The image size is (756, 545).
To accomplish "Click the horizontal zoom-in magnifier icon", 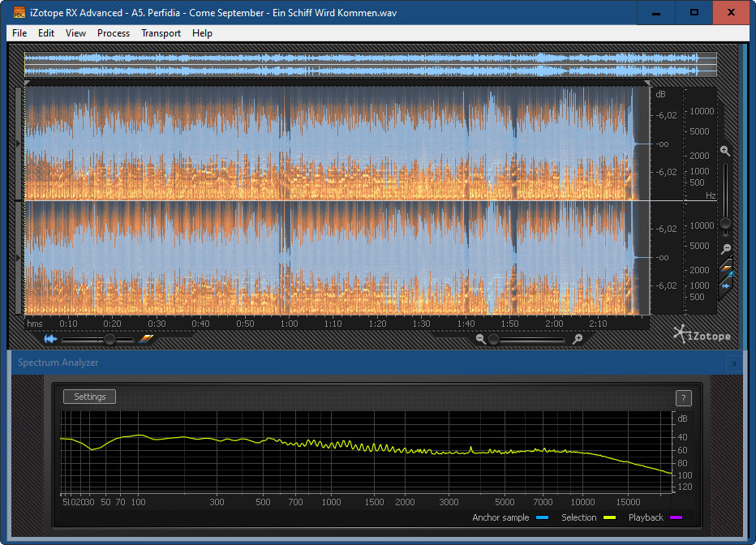I will tap(578, 339).
